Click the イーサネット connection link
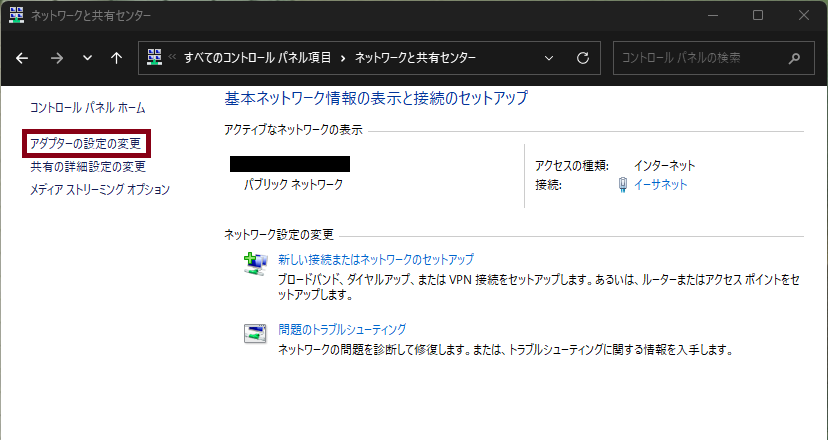The height and width of the screenshot is (440, 828). [660, 185]
